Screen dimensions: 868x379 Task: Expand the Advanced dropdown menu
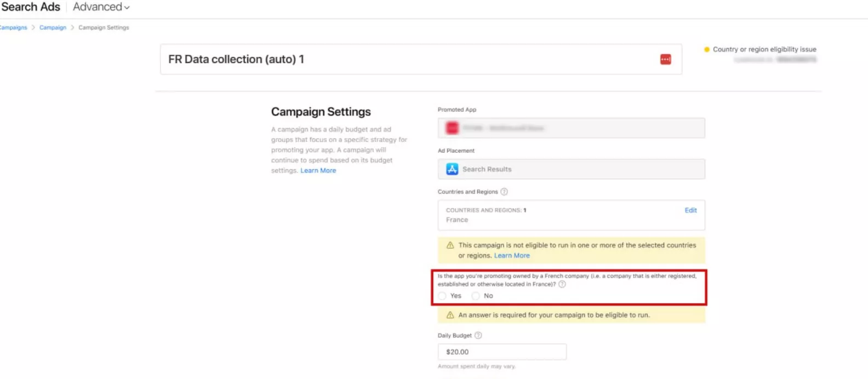pos(101,7)
